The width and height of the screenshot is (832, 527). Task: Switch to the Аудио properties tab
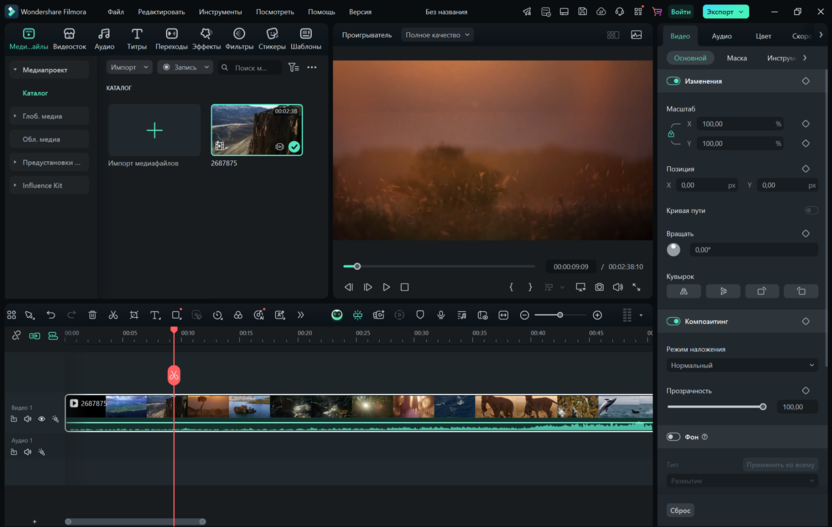[721, 36]
